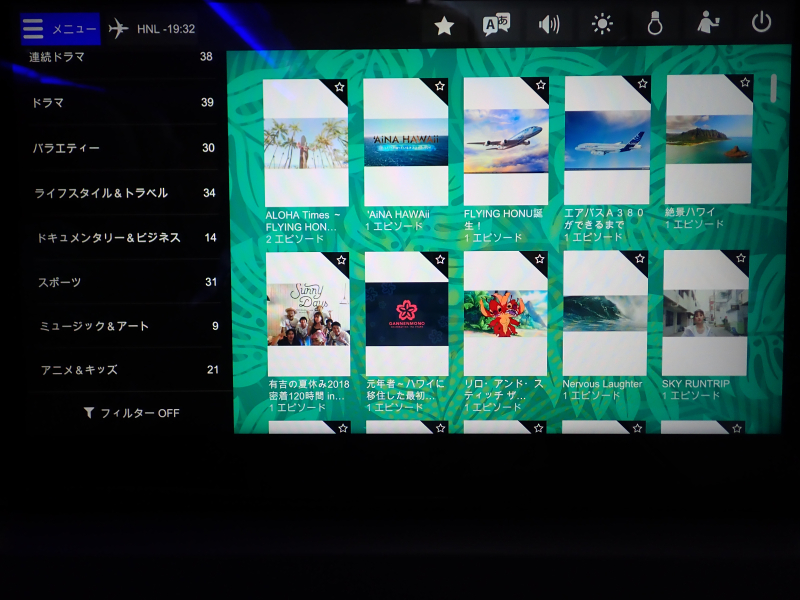The width and height of the screenshot is (800, 600).
Task: Favorite ALOHA Times with its star
Action: 339,87
